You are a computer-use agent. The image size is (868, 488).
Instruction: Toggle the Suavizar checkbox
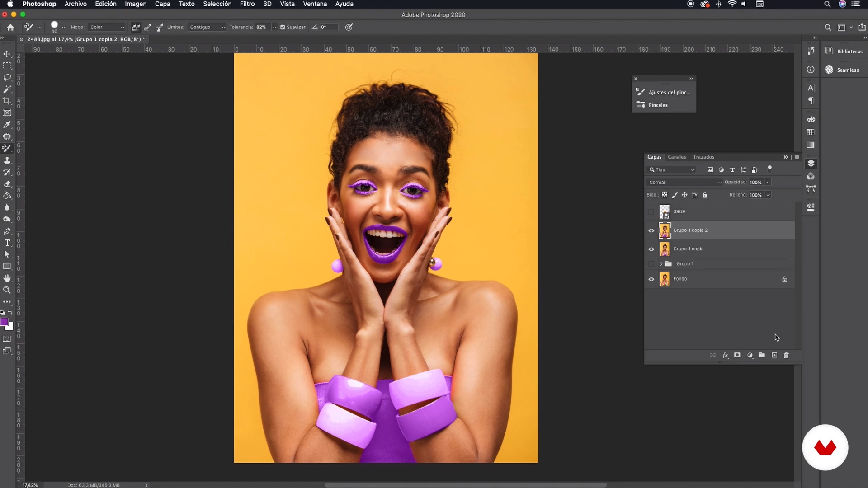pos(283,27)
